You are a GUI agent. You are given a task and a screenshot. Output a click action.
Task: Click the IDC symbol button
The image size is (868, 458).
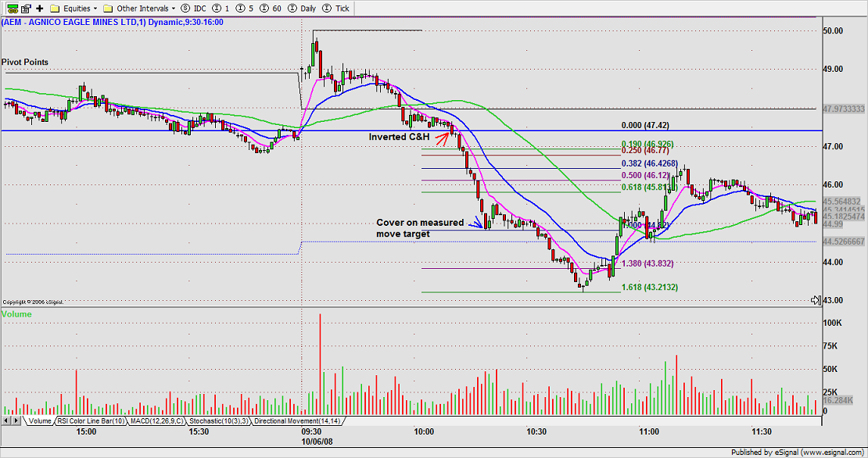point(200,9)
